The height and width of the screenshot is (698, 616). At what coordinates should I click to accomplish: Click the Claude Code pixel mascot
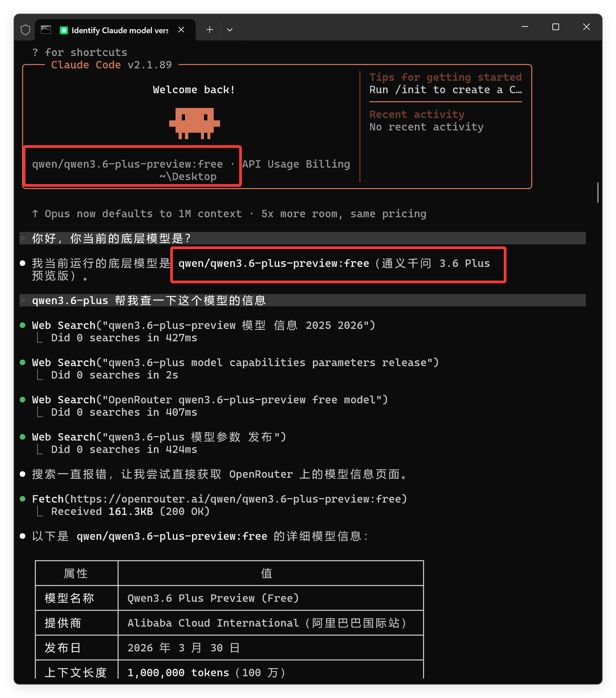coord(195,123)
